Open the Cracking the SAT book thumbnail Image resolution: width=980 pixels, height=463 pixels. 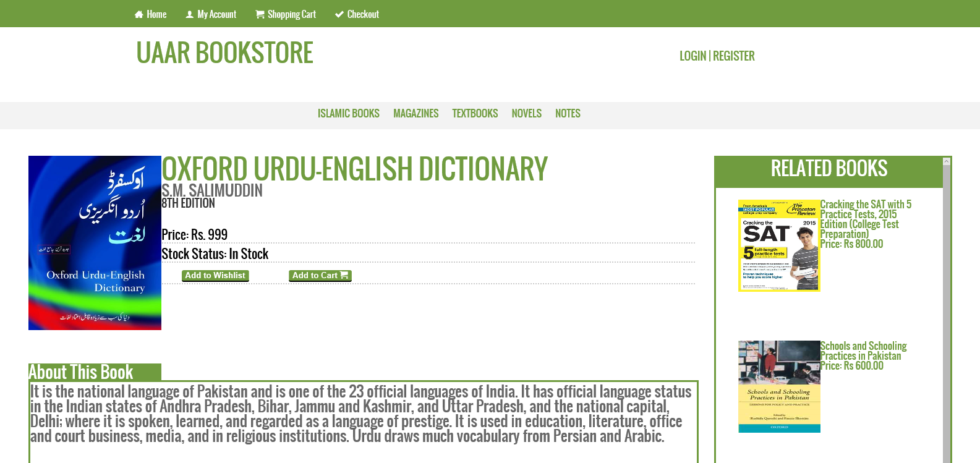point(779,245)
